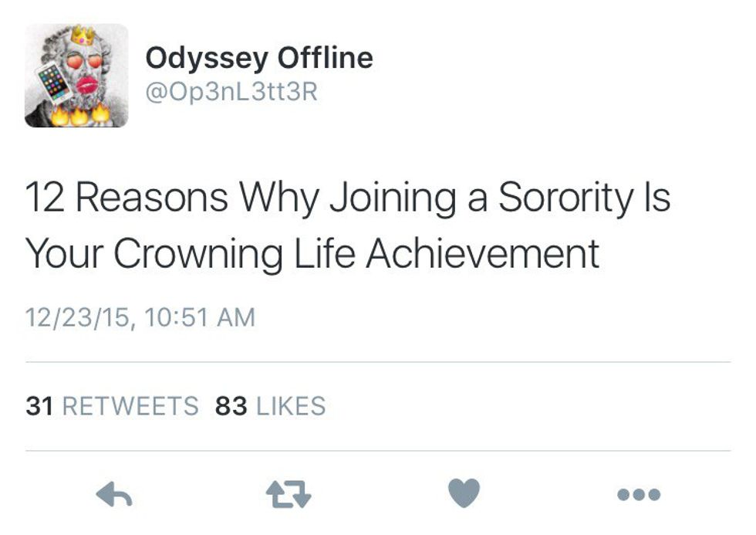Open the Odyssey Offline profile picture
Viewport: 756px width, 535px height.
click(x=76, y=76)
